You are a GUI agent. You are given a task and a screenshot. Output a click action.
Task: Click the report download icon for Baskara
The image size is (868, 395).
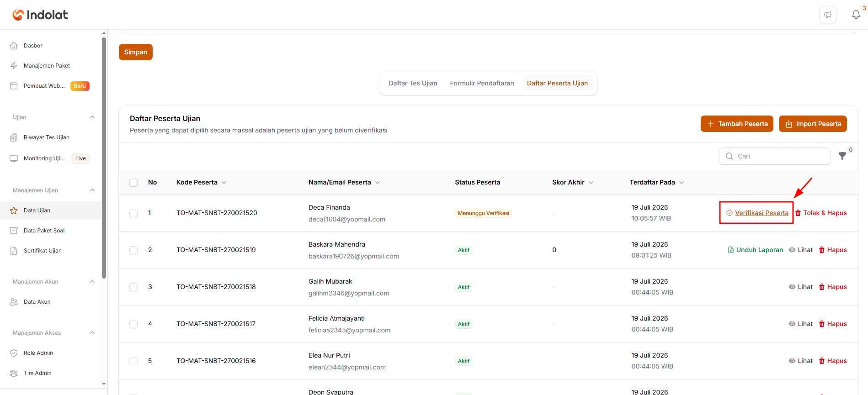point(731,250)
